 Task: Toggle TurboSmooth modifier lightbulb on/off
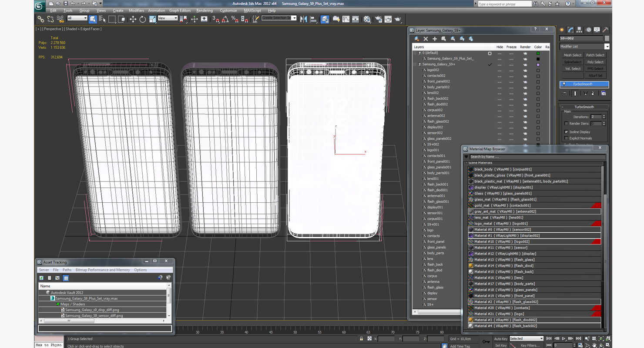pos(564,84)
